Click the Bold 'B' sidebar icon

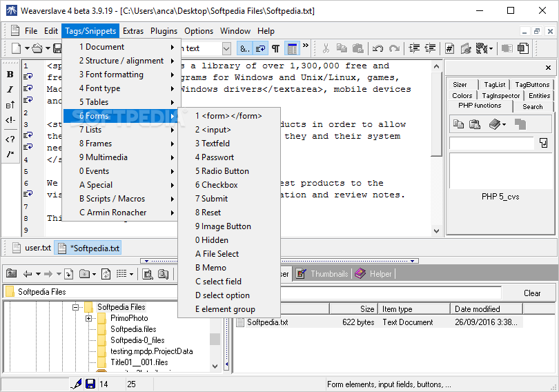coord(10,74)
